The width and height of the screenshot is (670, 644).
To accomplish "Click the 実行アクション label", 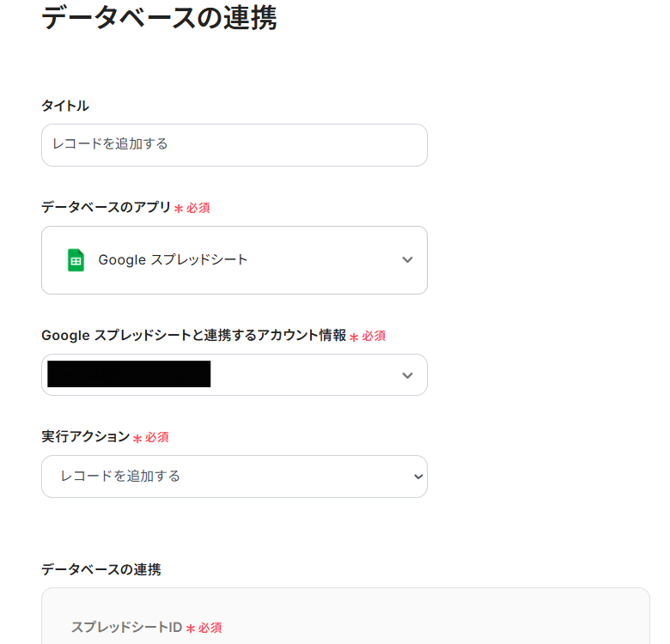I will (x=85, y=437).
